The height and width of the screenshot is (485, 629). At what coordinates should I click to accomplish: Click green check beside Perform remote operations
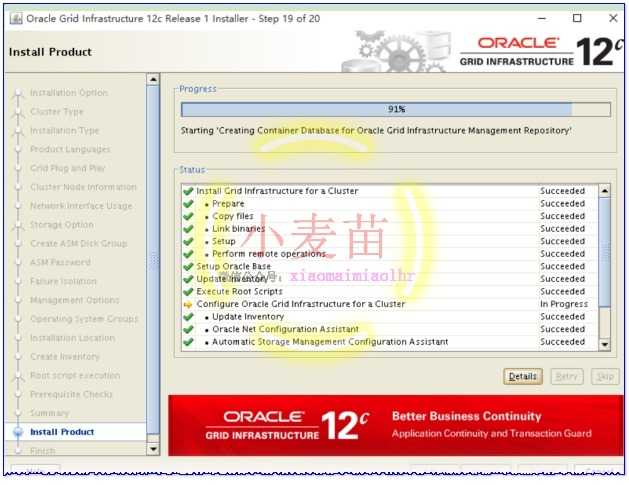[188, 254]
